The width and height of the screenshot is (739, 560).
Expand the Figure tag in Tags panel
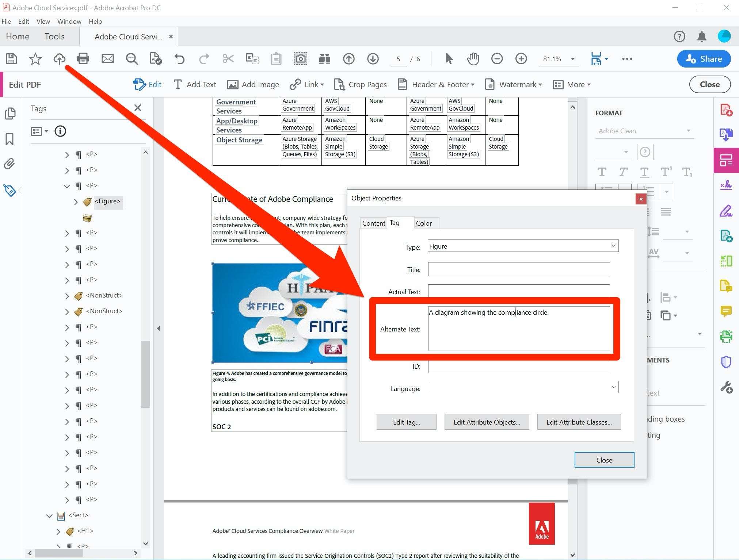(75, 202)
